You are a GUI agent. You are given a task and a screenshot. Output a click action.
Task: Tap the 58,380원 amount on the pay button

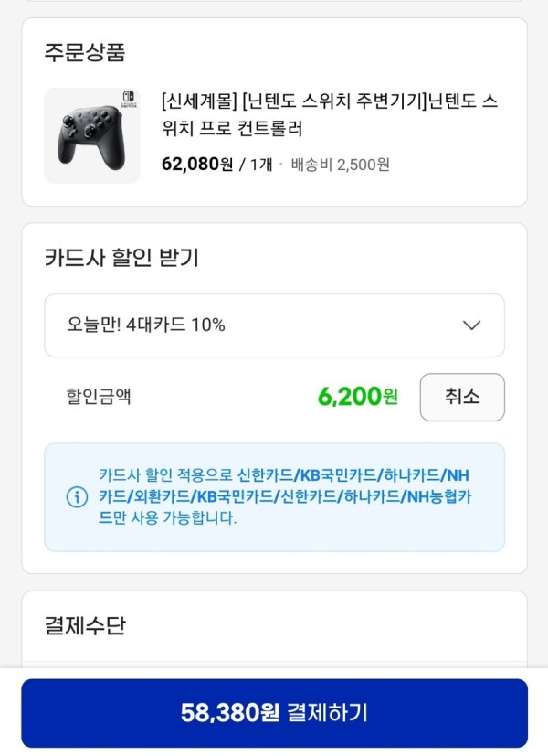229,713
